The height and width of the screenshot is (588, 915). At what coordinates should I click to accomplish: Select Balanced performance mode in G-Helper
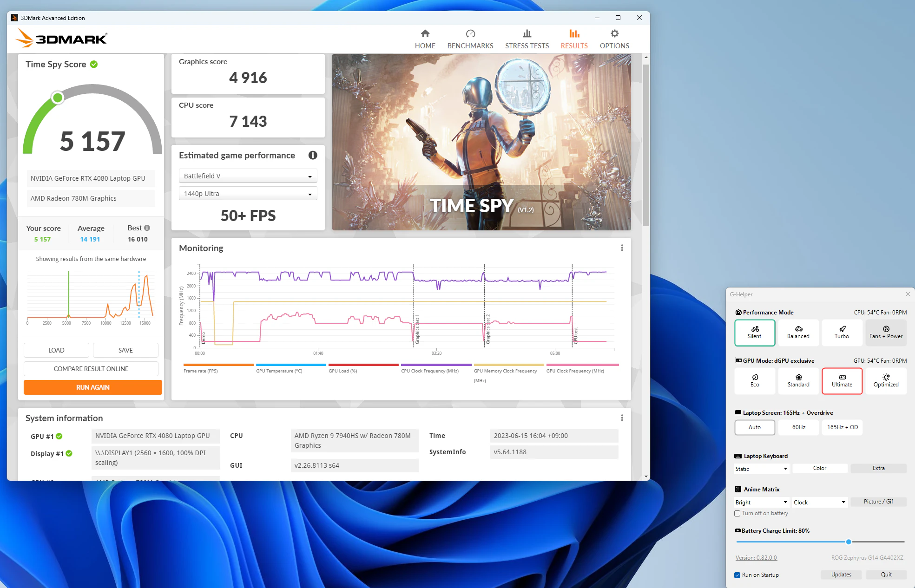pos(798,333)
